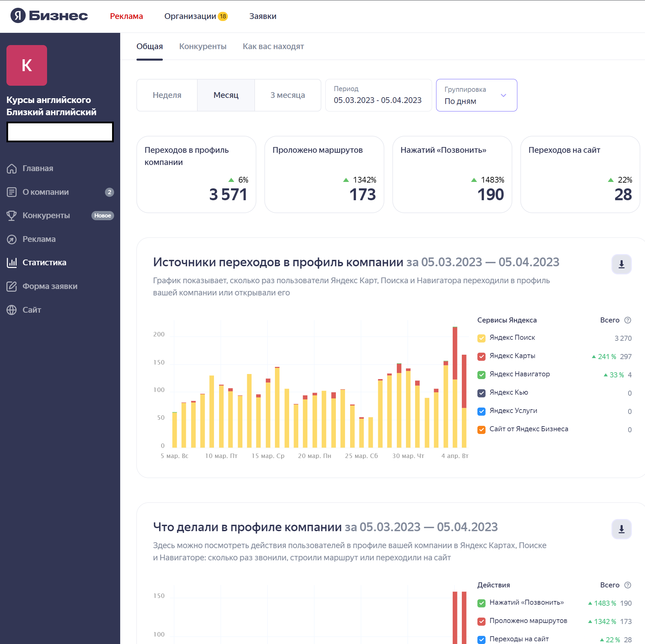Click the О компании document icon
This screenshot has width=645, height=644.
click(12, 192)
